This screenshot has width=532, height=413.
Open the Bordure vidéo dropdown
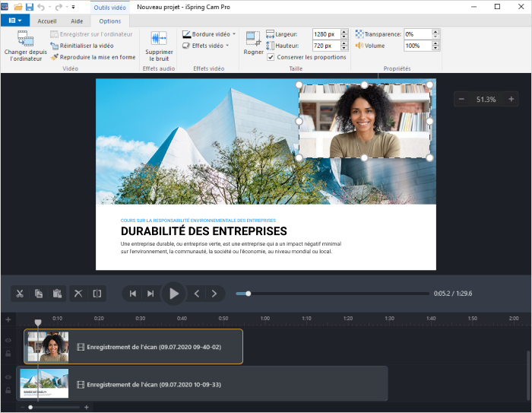pyautogui.click(x=209, y=34)
